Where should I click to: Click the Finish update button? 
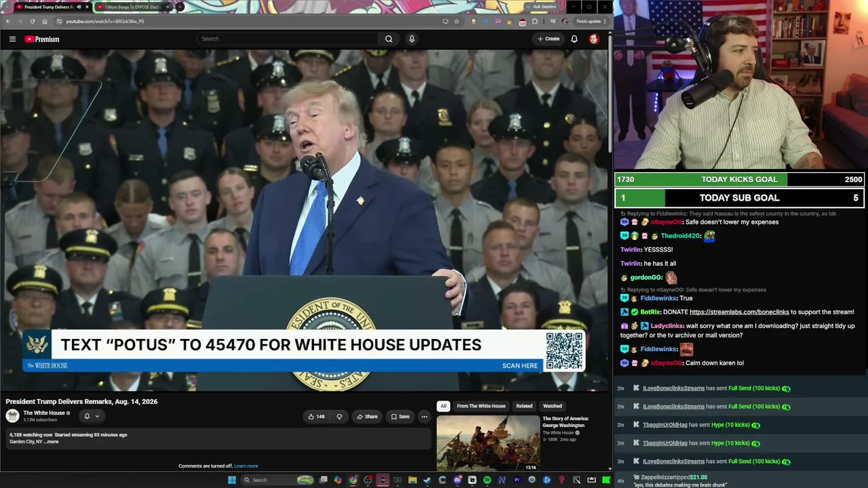coord(590,21)
